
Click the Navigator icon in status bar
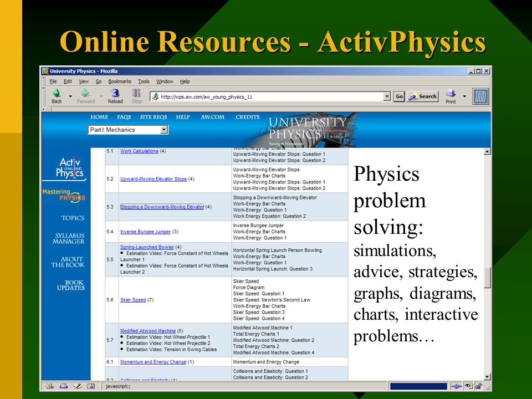[49, 386]
